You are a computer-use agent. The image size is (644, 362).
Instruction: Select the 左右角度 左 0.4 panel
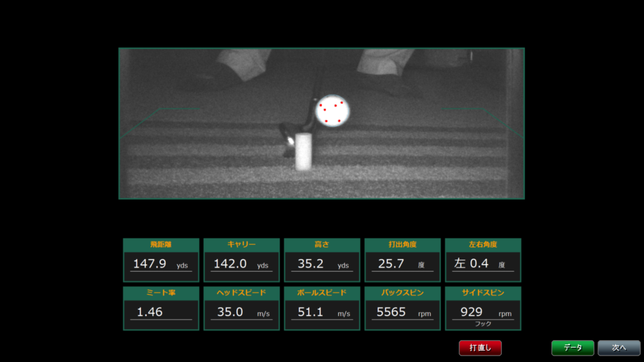coord(483,260)
